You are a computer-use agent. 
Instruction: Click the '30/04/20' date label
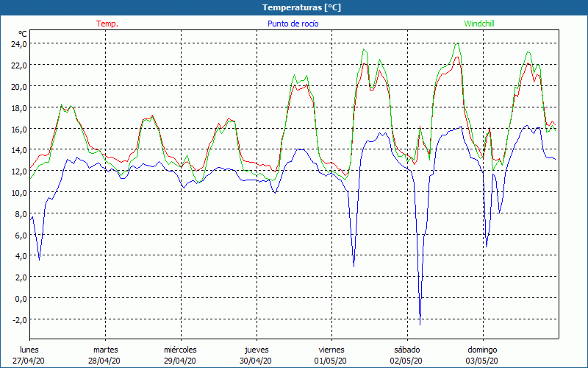[x=256, y=361]
